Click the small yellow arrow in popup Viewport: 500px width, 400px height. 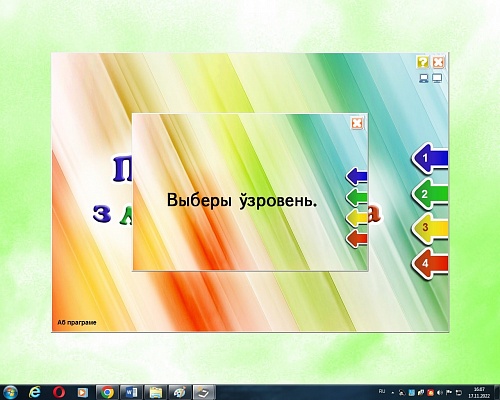(356, 218)
